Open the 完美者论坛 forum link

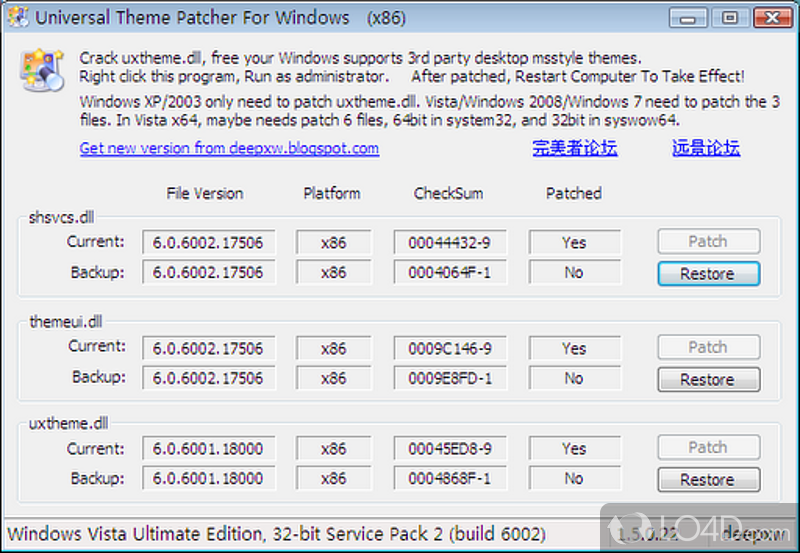(x=575, y=148)
